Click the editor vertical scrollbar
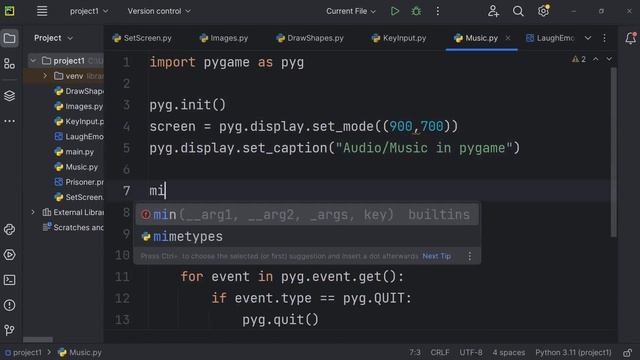The width and height of the screenshot is (640, 360). (x=613, y=152)
